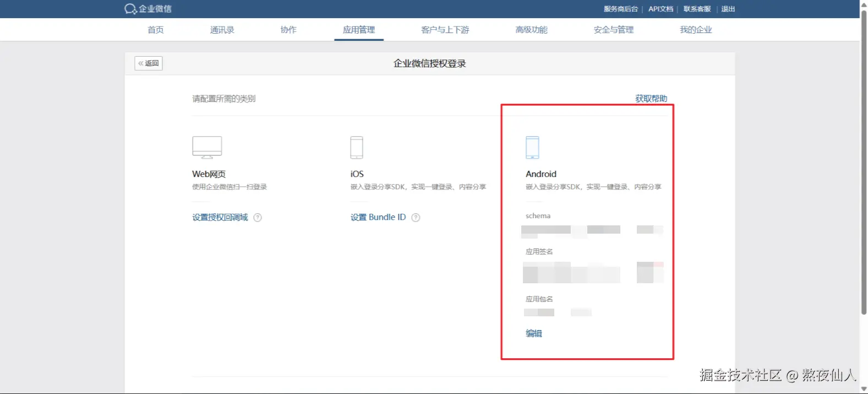Click the 企业微信授权登录 page title
Screen dimensions: 868x394
tap(430, 63)
